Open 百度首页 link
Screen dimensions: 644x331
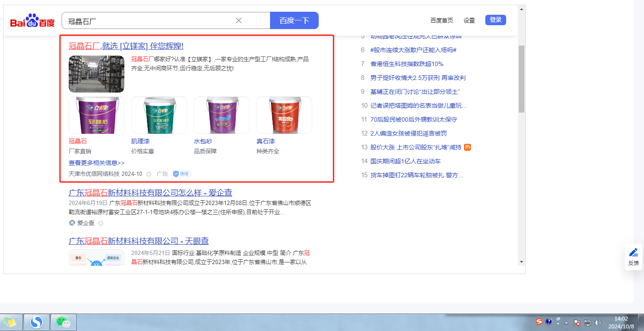(442, 20)
